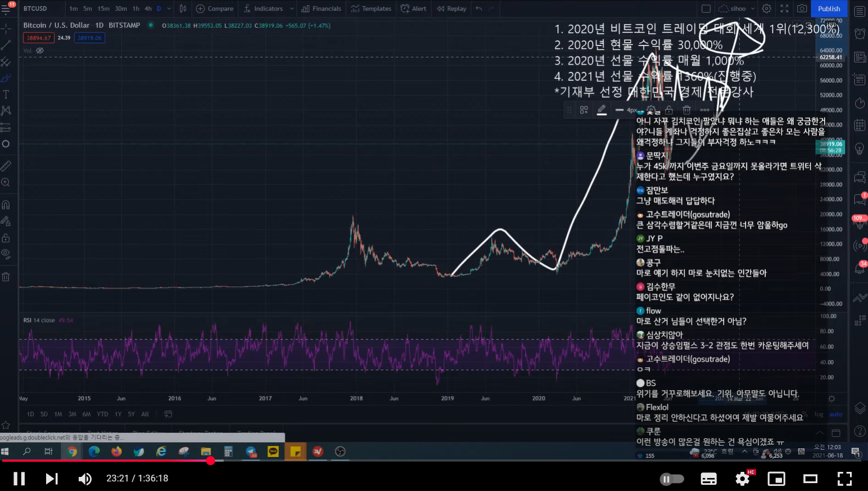Select the layout setup square icon
The image size is (868, 491).
coord(706,8)
